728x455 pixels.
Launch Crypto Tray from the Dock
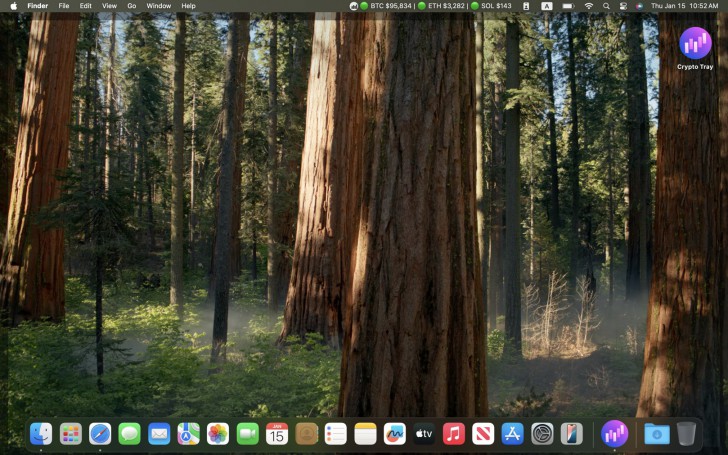[615, 433]
